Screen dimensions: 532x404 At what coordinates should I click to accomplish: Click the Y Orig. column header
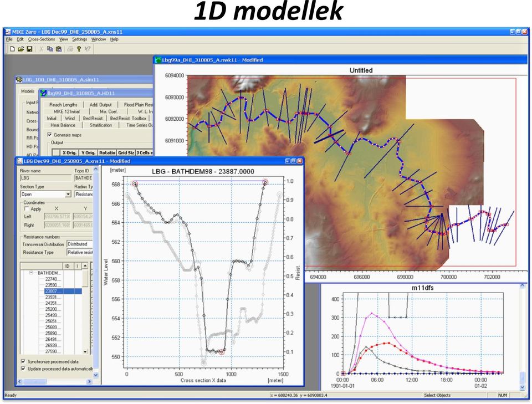point(88,153)
